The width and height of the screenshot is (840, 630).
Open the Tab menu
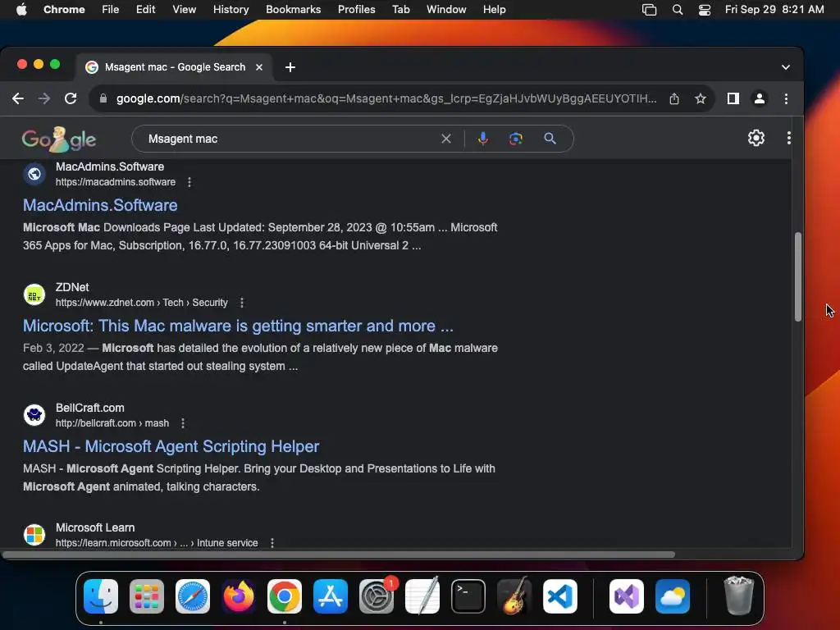(400, 10)
